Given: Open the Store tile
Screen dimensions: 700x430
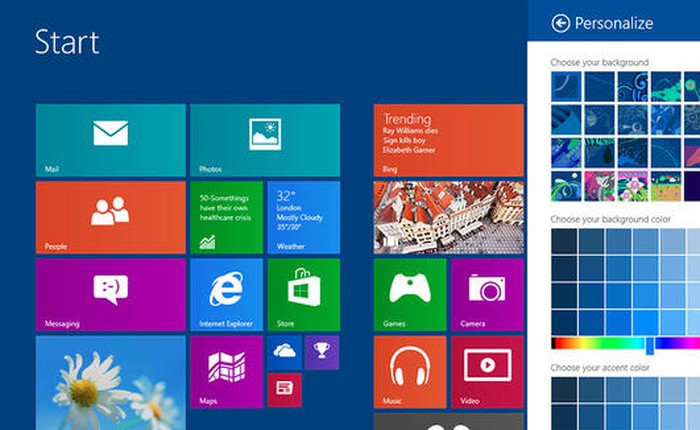Looking at the screenshot, I should pos(304,295).
